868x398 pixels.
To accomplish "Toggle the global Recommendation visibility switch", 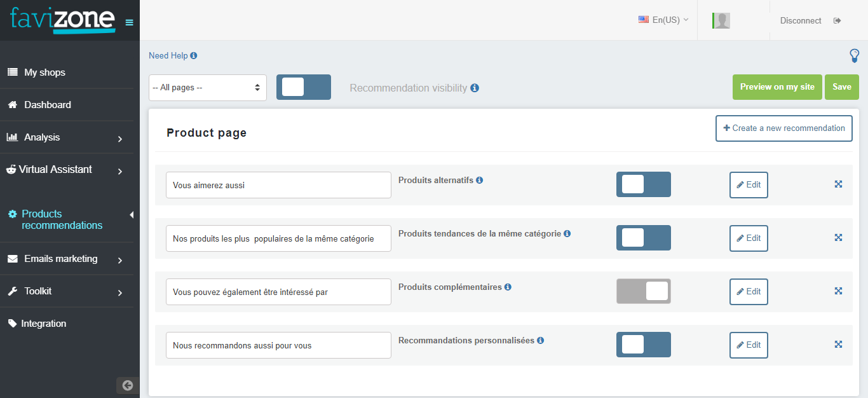I will (x=303, y=87).
